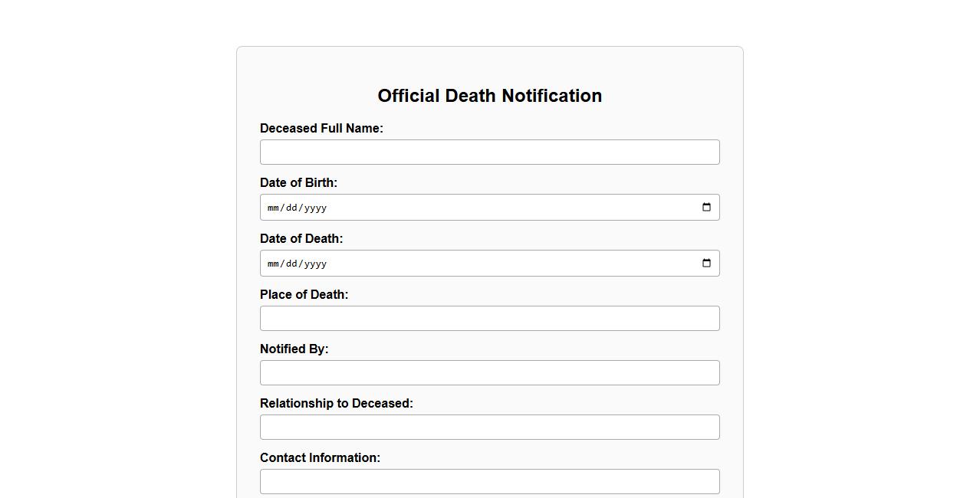Click into the Relationship to Deceased field

coord(489,427)
